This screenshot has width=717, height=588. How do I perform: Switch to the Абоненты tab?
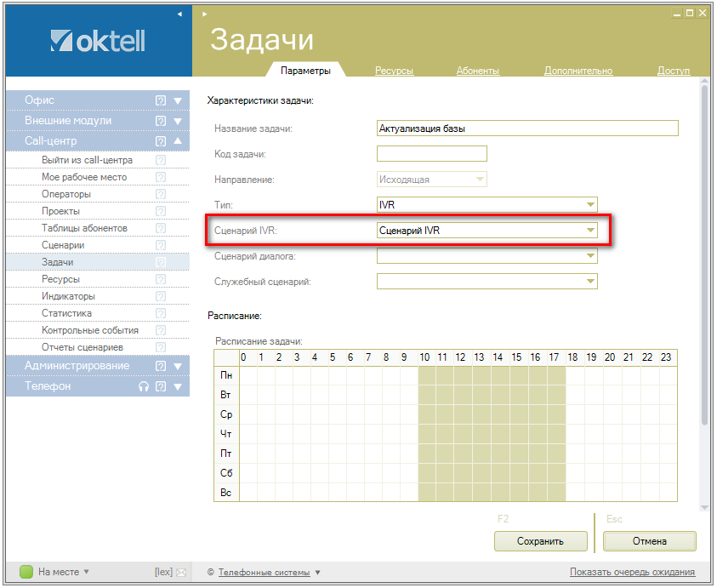pos(477,71)
